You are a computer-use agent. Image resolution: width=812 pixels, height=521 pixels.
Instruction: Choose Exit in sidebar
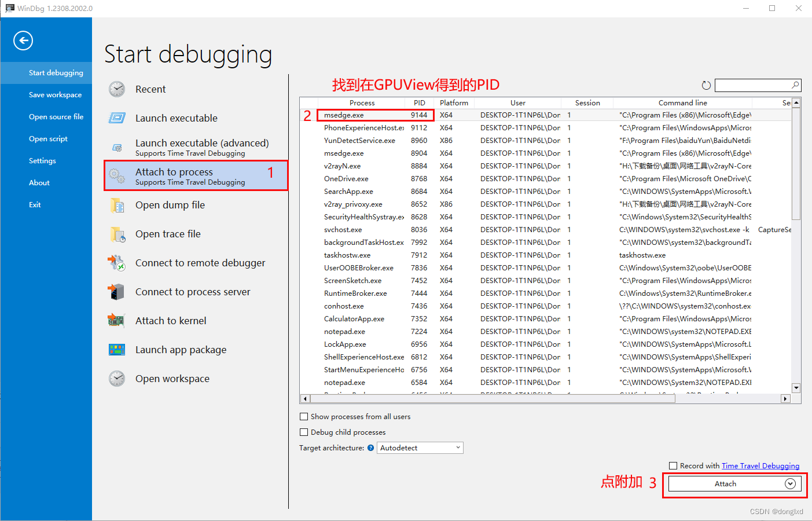click(x=46, y=205)
